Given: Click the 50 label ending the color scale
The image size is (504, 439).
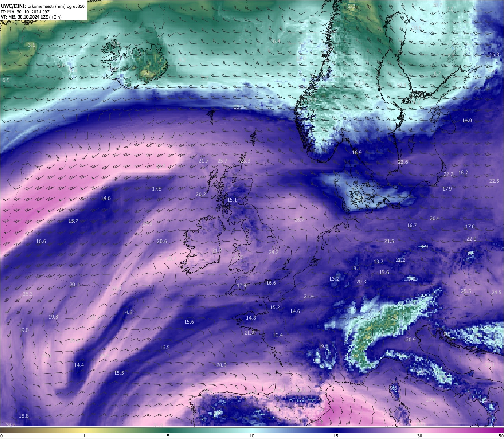Looking at the screenshot, I should tap(500, 436).
